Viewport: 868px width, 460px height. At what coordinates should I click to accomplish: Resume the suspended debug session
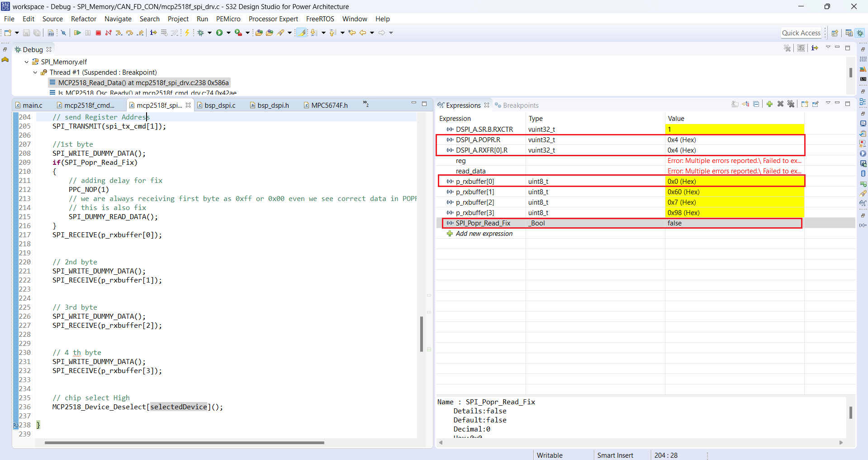pyautogui.click(x=78, y=32)
